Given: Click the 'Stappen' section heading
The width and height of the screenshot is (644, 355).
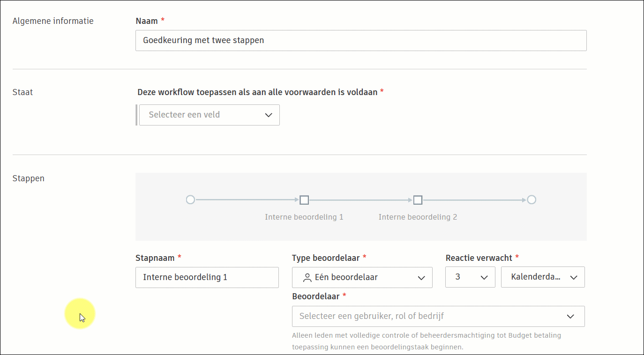Looking at the screenshot, I should click(29, 178).
